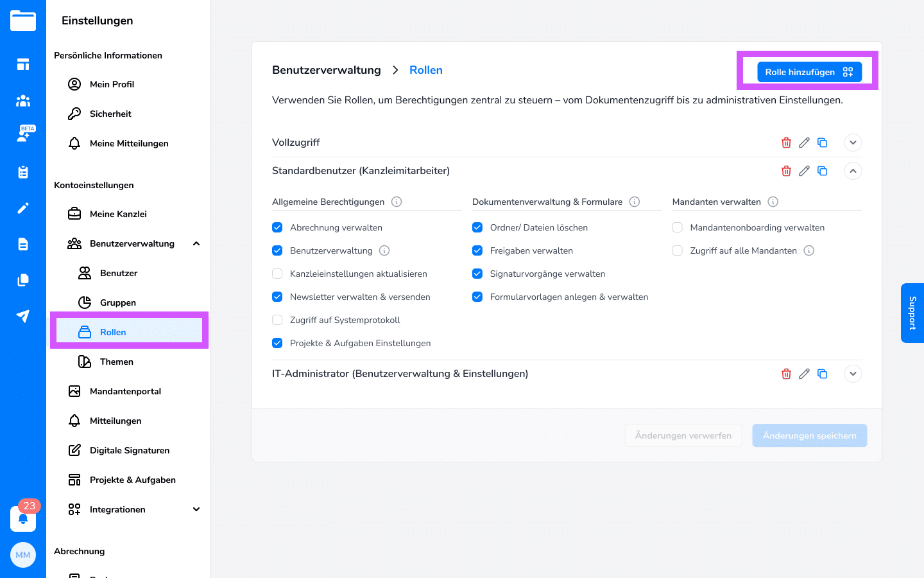The width and height of the screenshot is (924, 578).
Task: Go to Gruppen under Benutzerverwaltung
Action: click(117, 302)
